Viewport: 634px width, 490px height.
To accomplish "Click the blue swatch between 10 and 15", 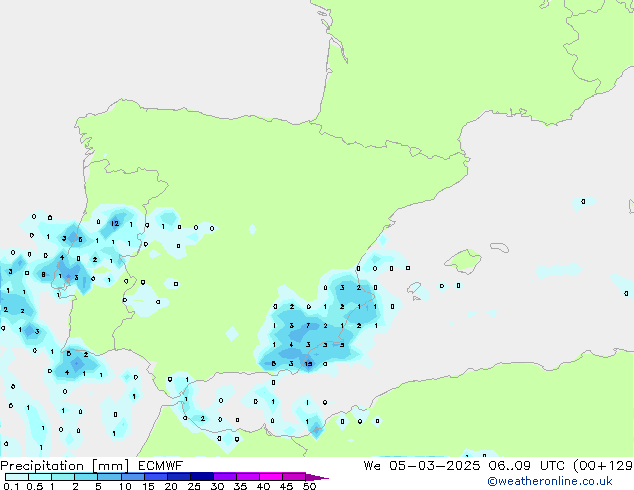I will pos(133,477).
